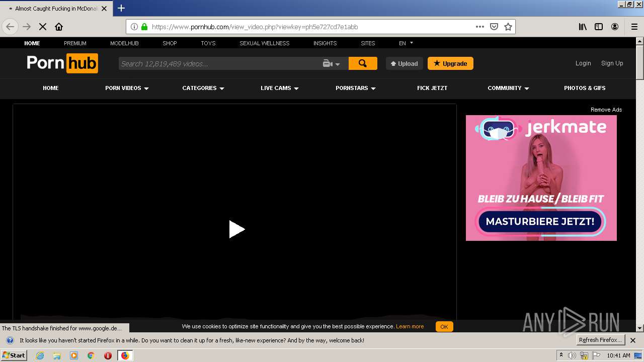Viewport: 644px width, 362px height.
Task: Click the Sign Up link
Action: [612, 63]
